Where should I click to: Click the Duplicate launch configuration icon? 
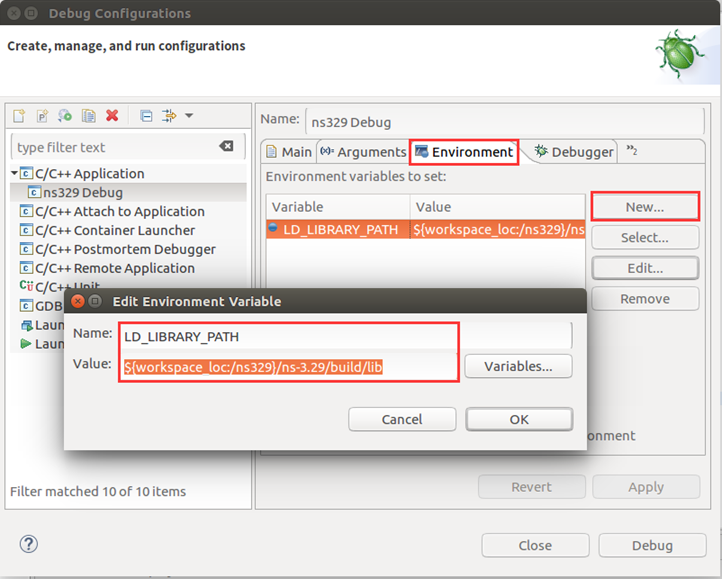click(x=88, y=116)
